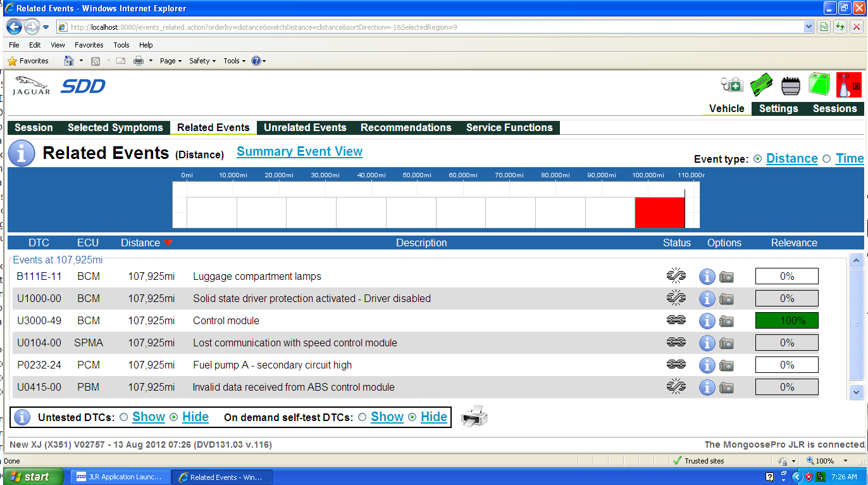Select the Time event type radio button
Viewport: 868px width, 485px height.
coord(826,159)
